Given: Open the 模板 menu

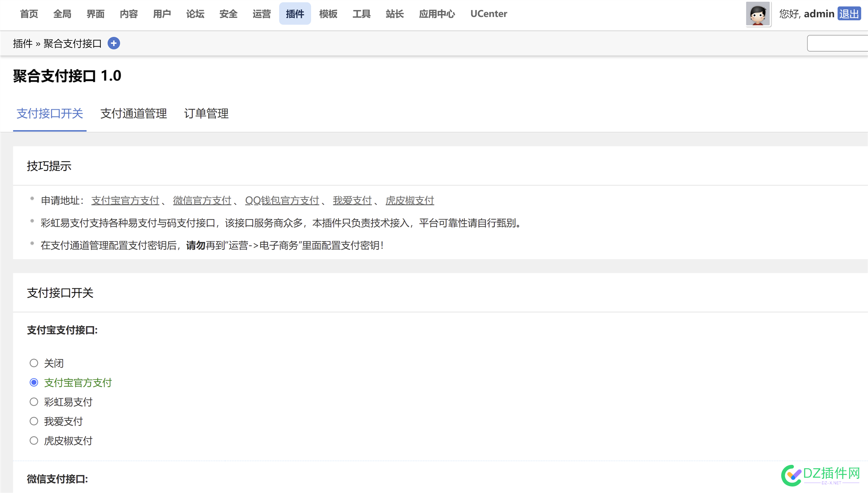Looking at the screenshot, I should (328, 14).
